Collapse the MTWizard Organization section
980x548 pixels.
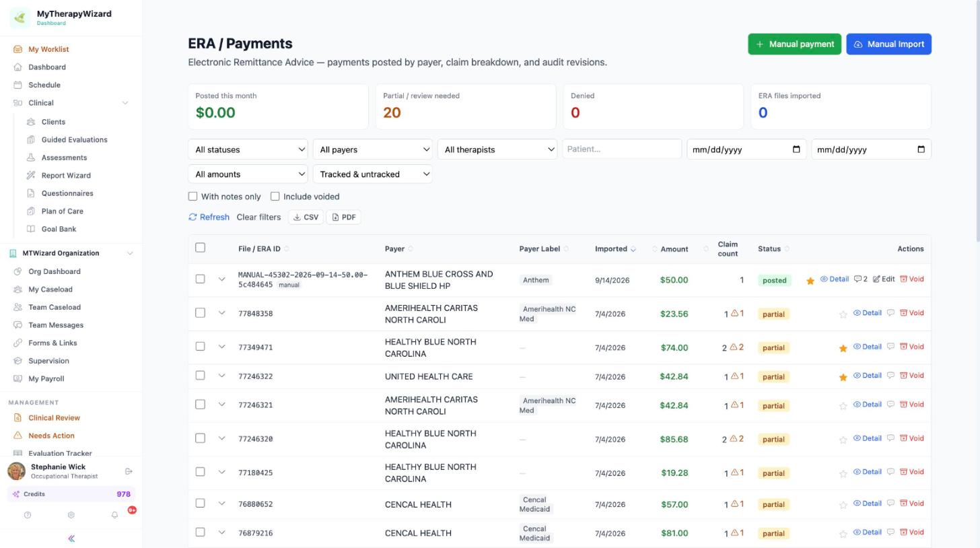[130, 254]
